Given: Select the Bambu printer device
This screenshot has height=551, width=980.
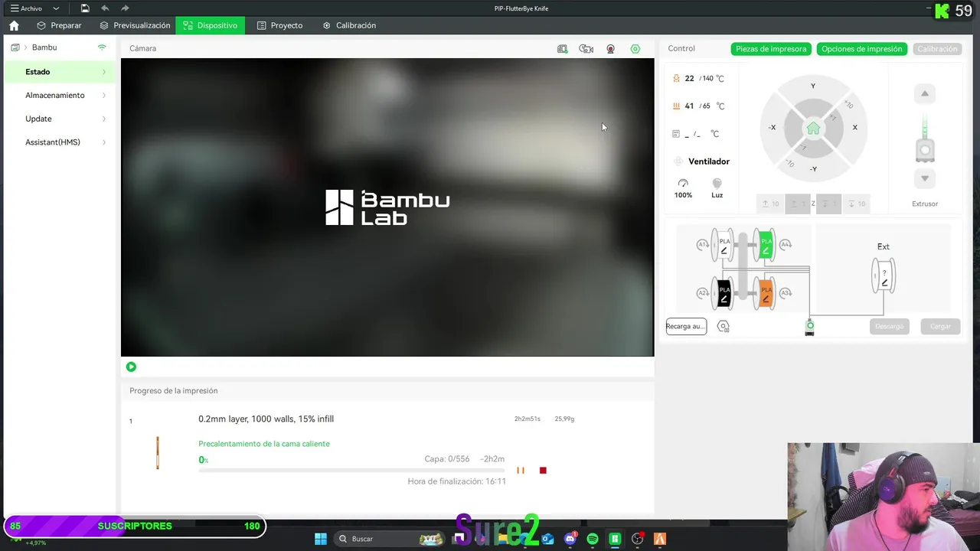Looking at the screenshot, I should coord(44,47).
